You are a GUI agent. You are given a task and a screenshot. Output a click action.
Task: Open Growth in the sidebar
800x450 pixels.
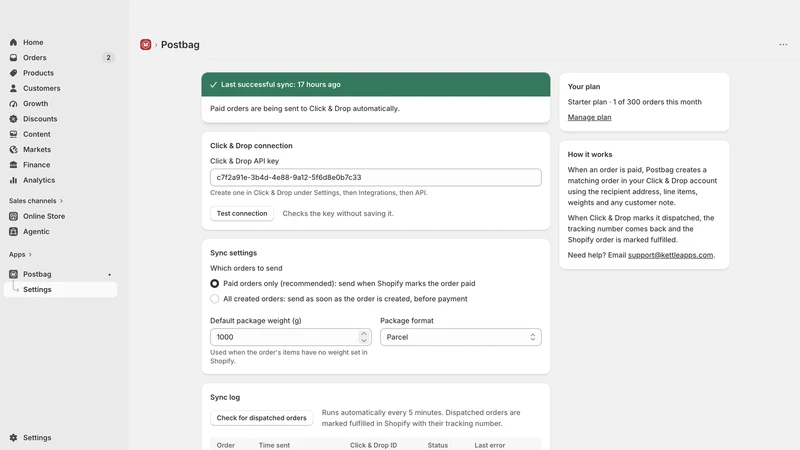(35, 104)
